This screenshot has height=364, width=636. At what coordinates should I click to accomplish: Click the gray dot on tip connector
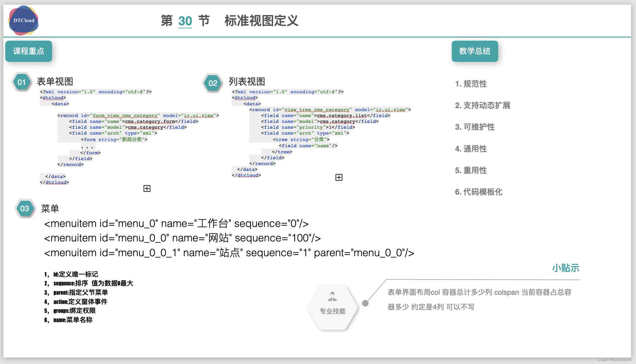(x=365, y=303)
